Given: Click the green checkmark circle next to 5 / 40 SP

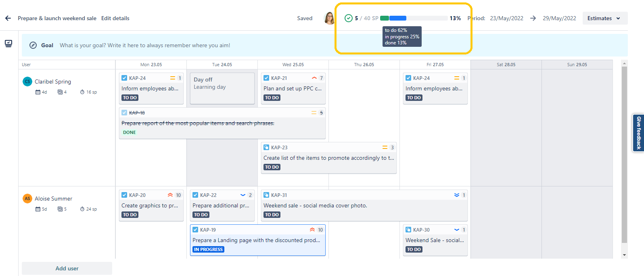Looking at the screenshot, I should pos(349,18).
